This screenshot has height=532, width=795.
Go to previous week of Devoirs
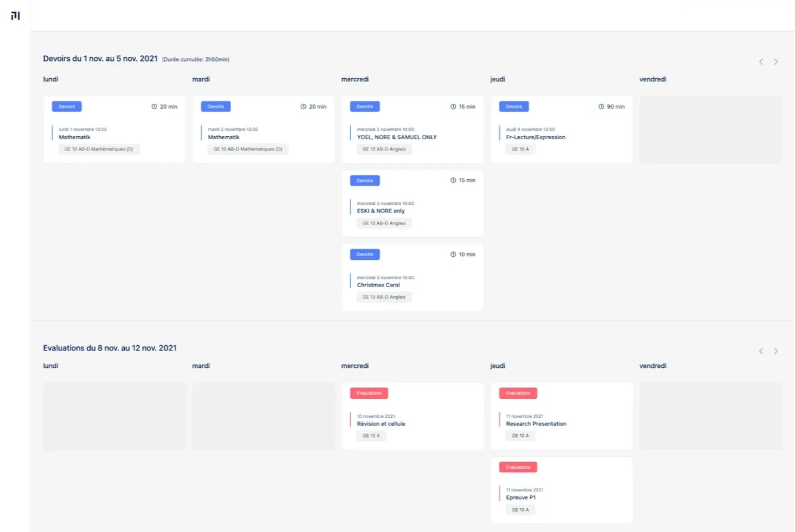(761, 61)
